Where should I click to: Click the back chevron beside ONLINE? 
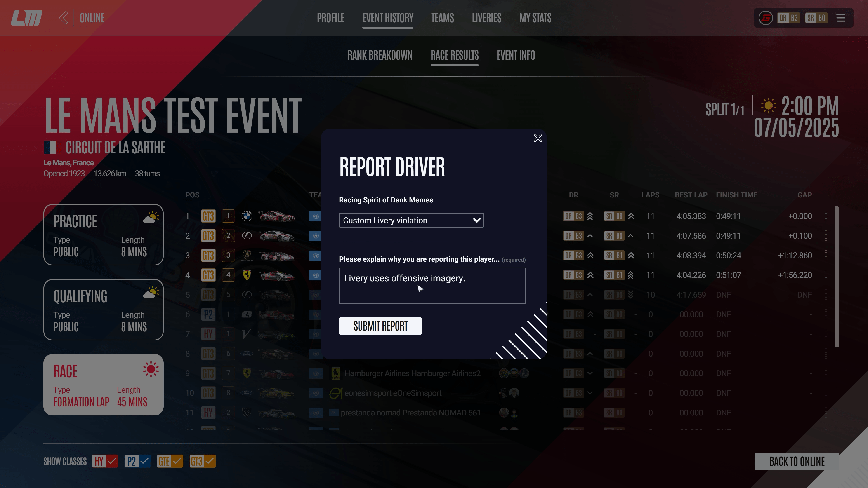(x=63, y=18)
